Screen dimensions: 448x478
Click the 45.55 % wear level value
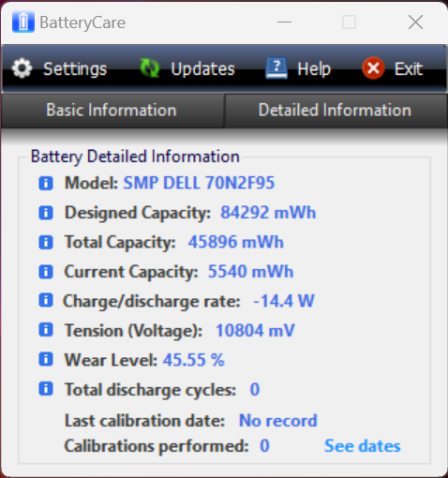point(193,360)
